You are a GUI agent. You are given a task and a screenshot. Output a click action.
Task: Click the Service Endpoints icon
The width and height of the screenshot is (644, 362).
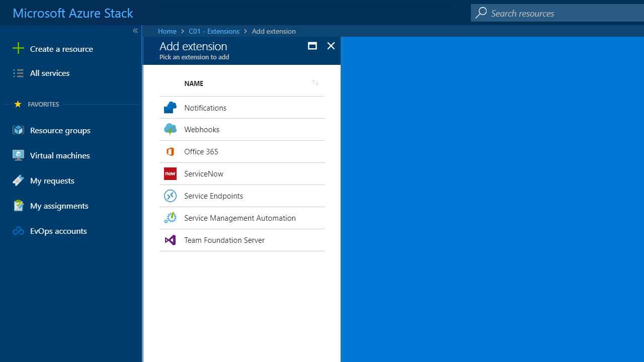pyautogui.click(x=170, y=196)
